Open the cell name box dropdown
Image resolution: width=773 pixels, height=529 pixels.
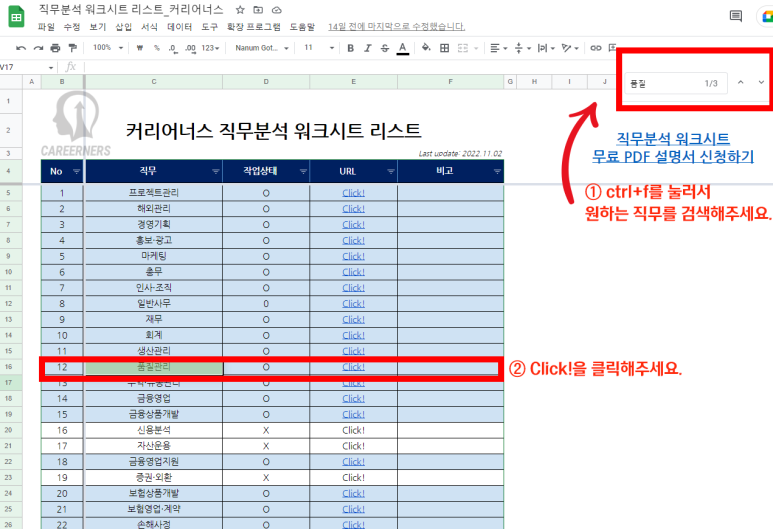coord(51,67)
